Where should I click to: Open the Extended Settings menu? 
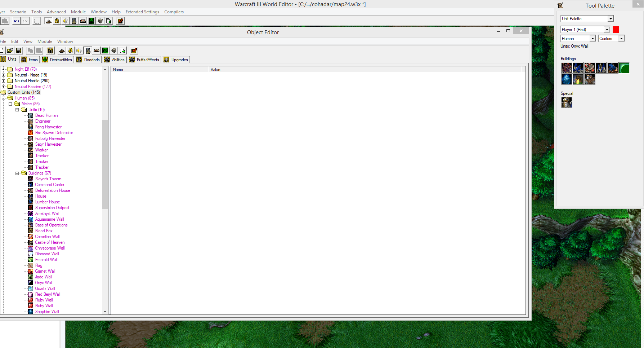pos(142,12)
